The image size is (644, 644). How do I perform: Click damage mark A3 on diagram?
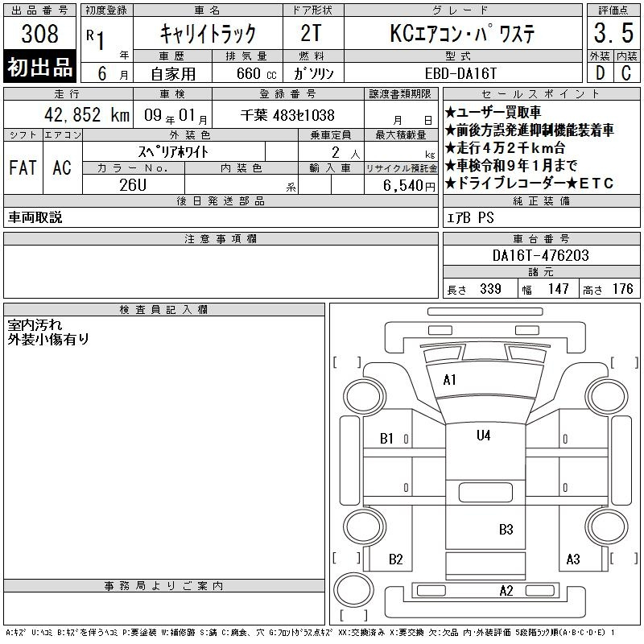[x=573, y=559]
